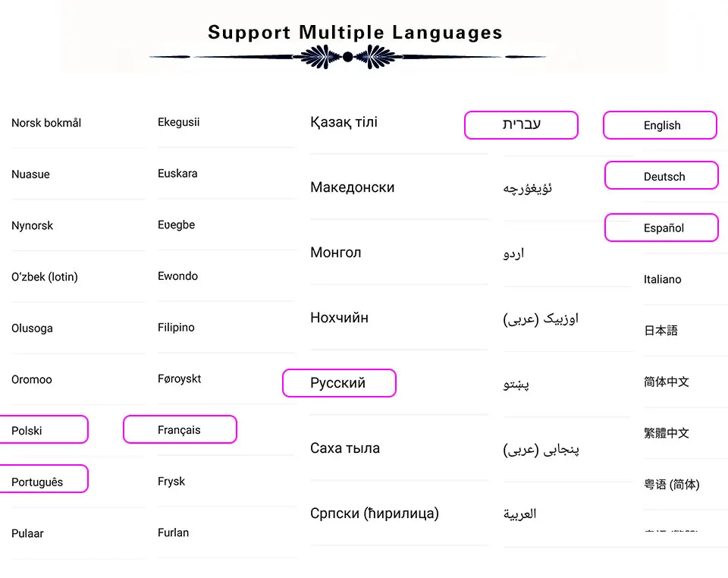Select English from the language list
The height and width of the screenshot is (578, 728).
[661, 126]
